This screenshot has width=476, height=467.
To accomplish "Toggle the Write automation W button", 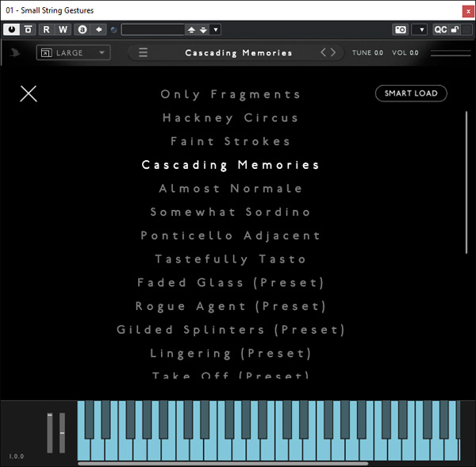I will point(63,29).
